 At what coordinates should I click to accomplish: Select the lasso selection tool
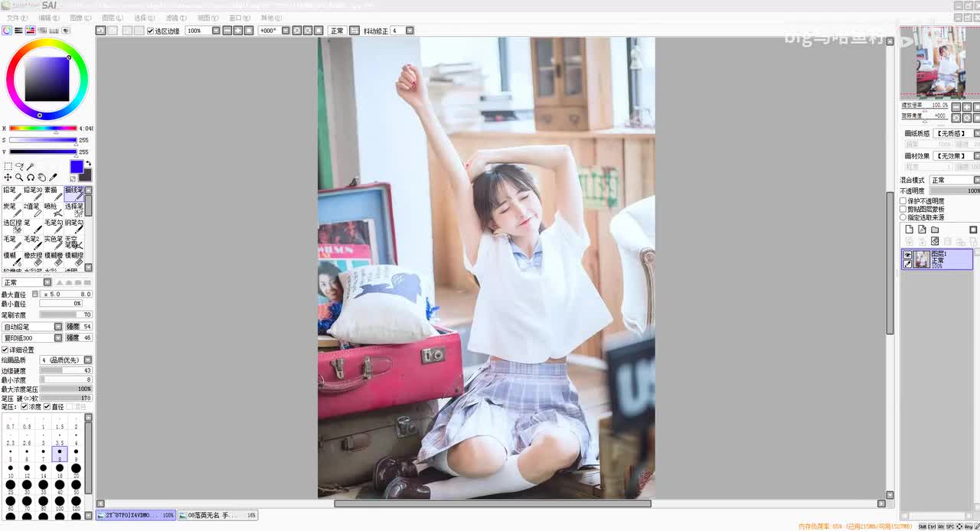tap(19, 166)
